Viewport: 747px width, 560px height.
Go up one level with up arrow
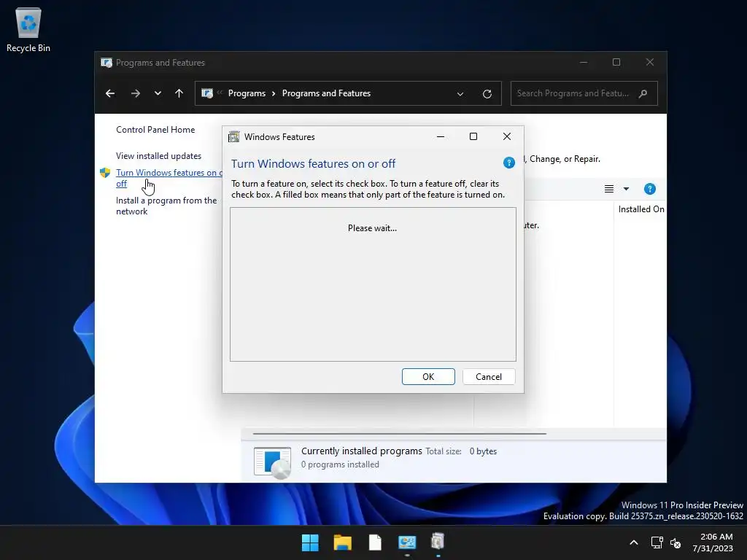[179, 93]
